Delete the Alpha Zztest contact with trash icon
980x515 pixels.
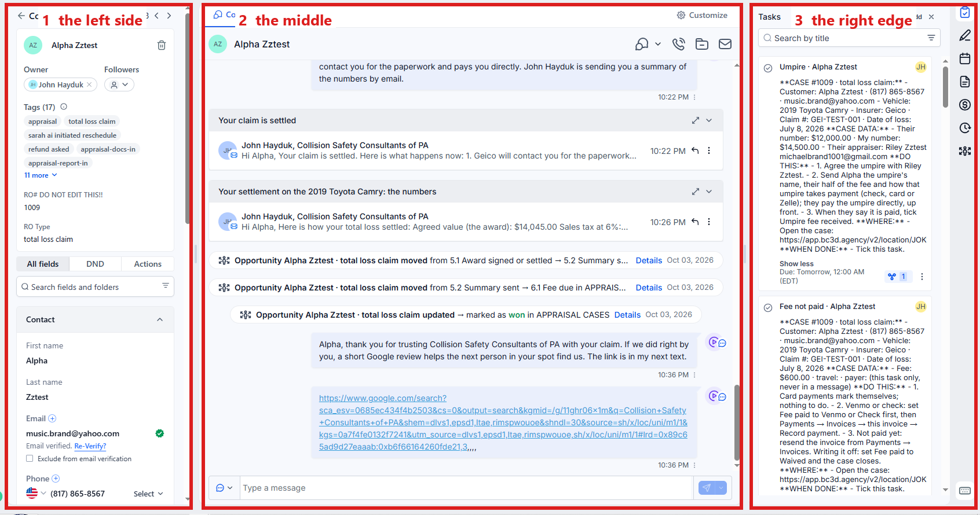tap(162, 45)
